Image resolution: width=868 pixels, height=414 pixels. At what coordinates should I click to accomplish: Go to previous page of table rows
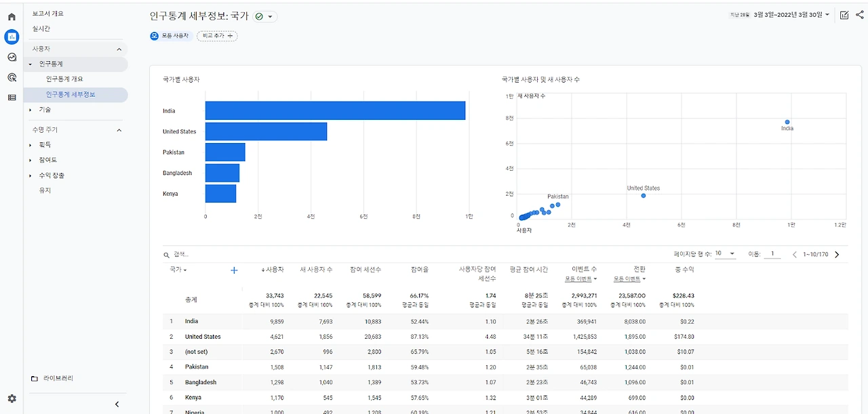click(795, 255)
